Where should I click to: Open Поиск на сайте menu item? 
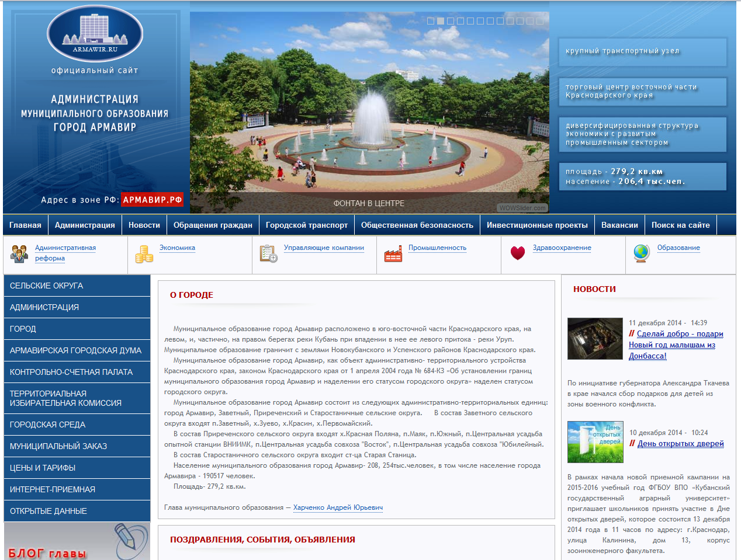[x=681, y=225]
